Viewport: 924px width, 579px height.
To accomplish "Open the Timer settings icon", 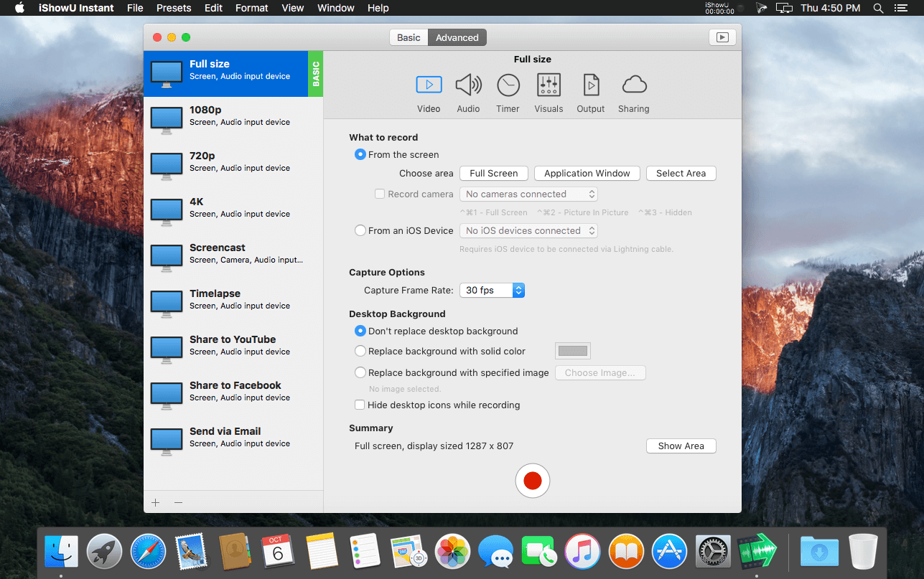I will [508, 86].
